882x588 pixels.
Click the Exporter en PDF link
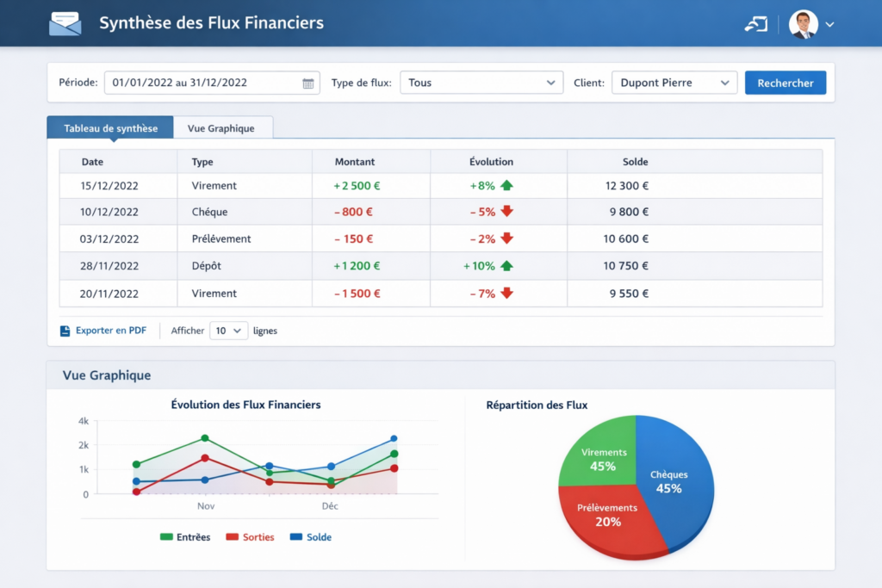pos(110,331)
